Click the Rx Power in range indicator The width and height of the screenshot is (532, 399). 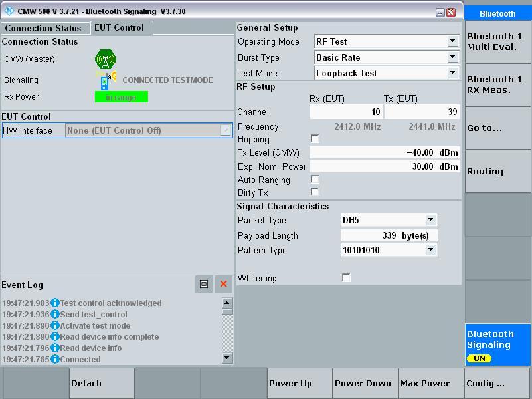coord(122,98)
